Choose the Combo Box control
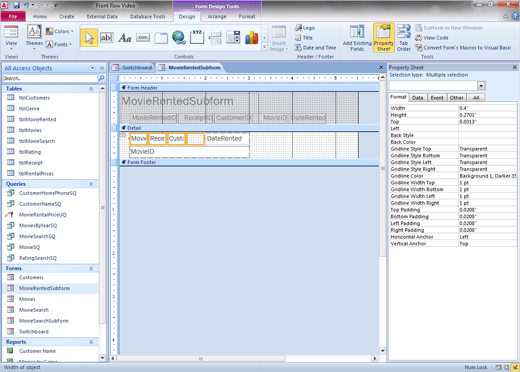Viewport: 520px width, 372px height. point(233,37)
